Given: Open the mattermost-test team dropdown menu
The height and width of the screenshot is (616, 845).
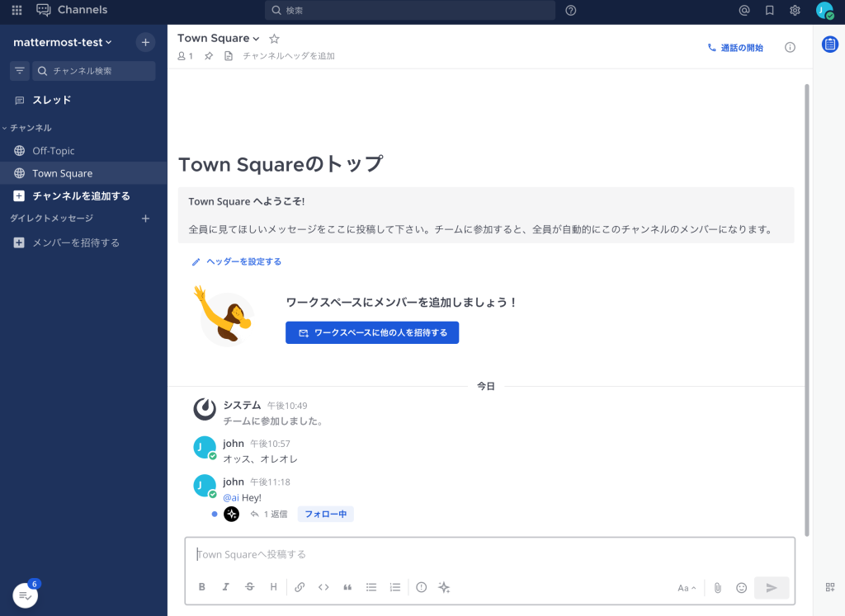Looking at the screenshot, I should (63, 42).
